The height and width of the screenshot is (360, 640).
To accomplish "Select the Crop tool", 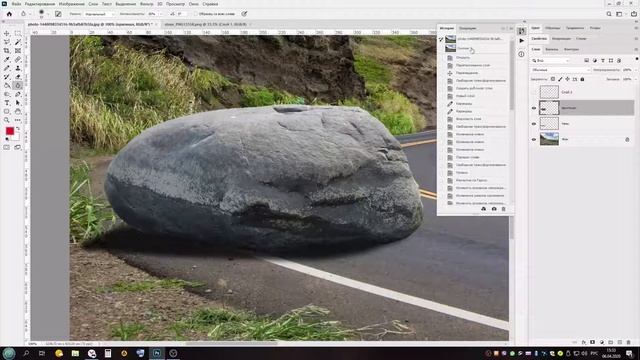I will (7, 51).
